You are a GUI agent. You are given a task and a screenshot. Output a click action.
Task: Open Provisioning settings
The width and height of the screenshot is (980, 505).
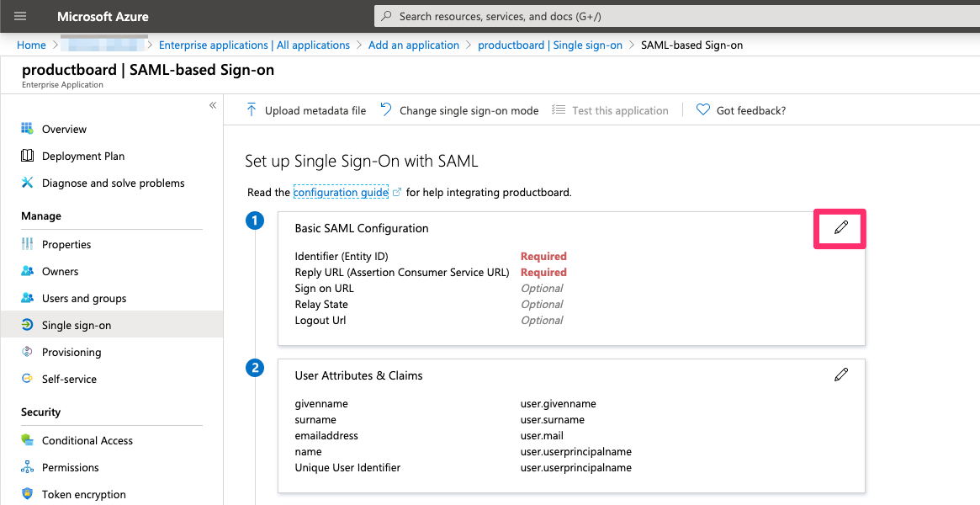72,352
